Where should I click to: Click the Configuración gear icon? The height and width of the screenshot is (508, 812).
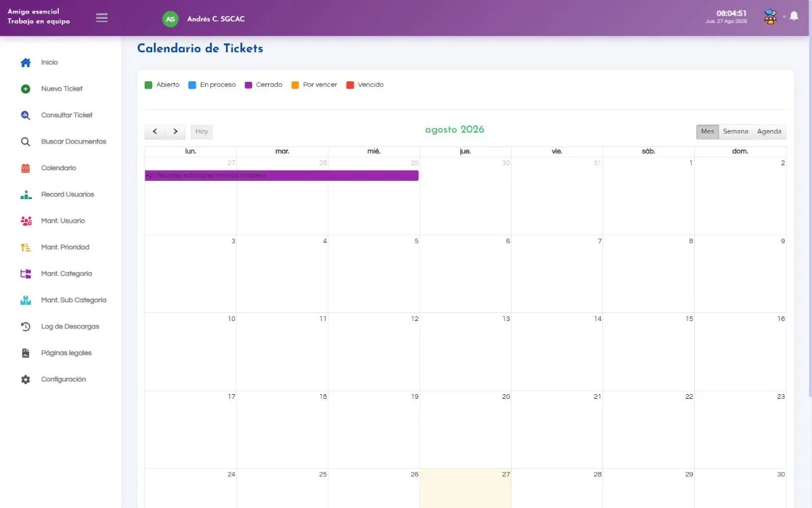coord(26,379)
